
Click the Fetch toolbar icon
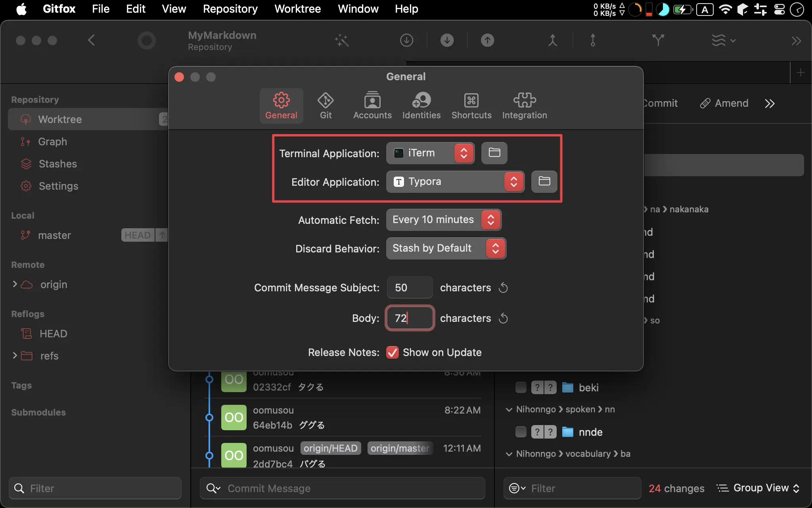406,40
